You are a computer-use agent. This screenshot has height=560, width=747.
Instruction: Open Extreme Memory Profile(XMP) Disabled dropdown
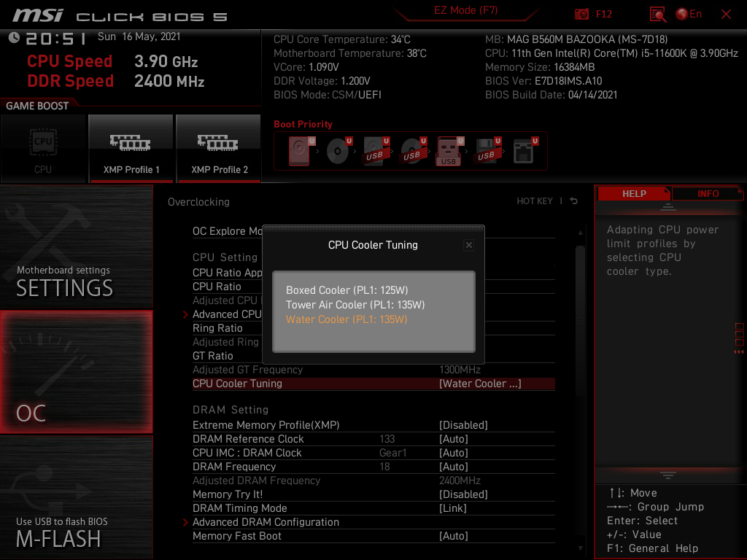[463, 425]
